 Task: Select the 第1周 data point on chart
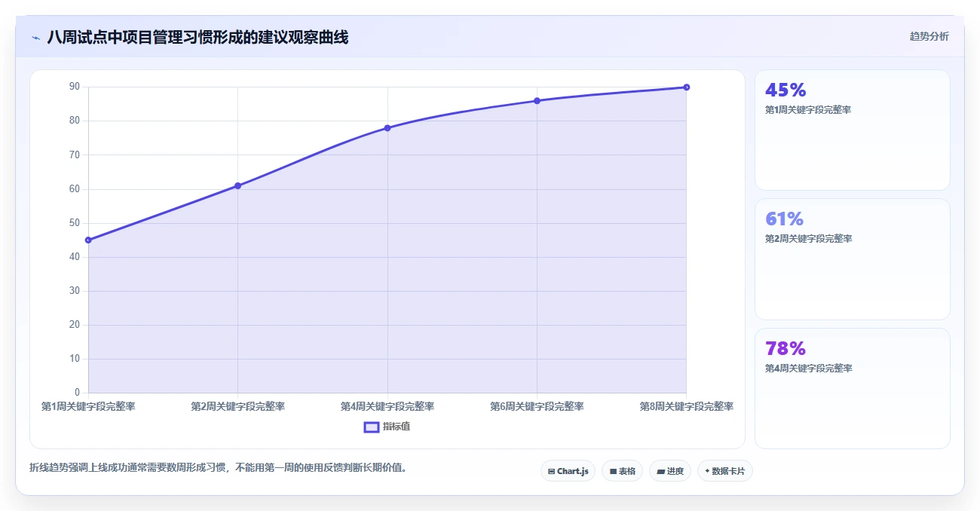(x=88, y=240)
